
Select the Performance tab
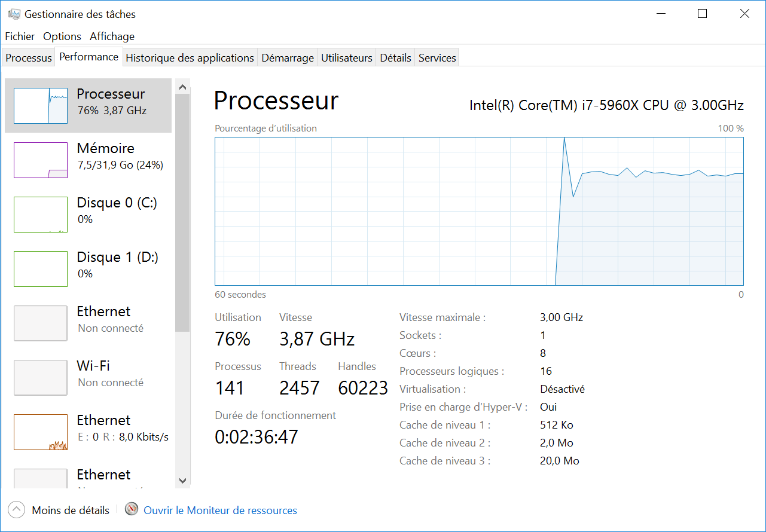click(x=89, y=57)
